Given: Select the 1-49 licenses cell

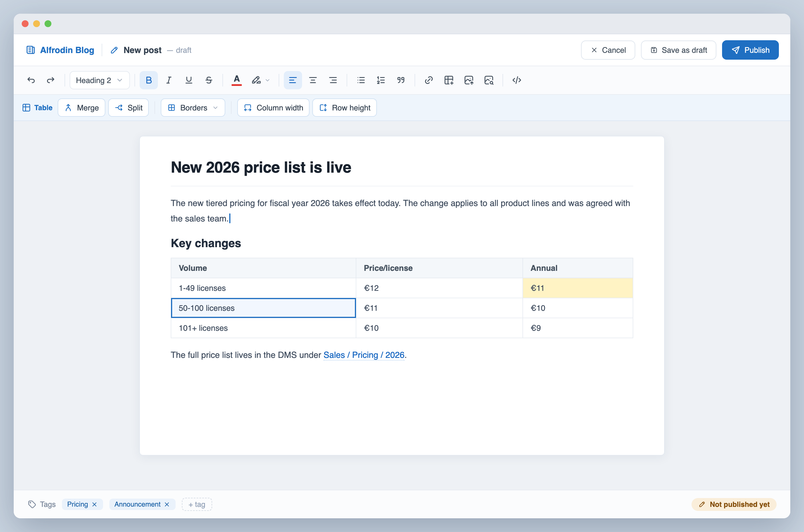Looking at the screenshot, I should (x=263, y=288).
